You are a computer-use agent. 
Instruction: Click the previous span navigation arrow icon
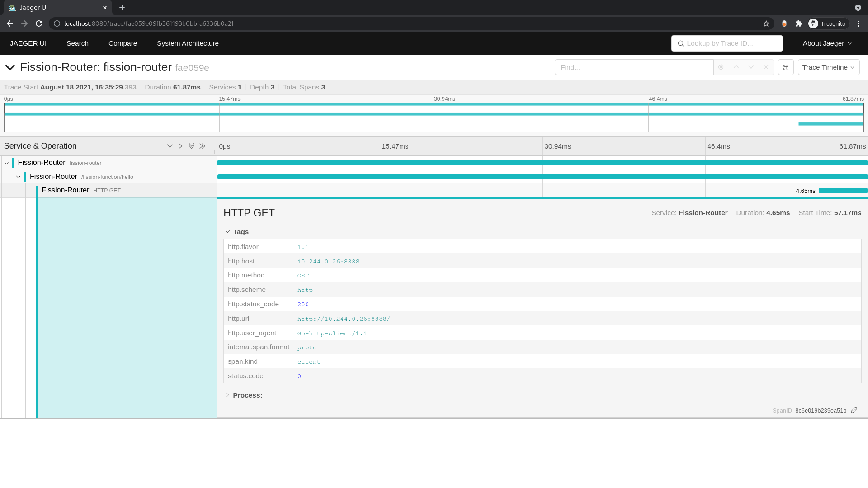click(x=736, y=67)
